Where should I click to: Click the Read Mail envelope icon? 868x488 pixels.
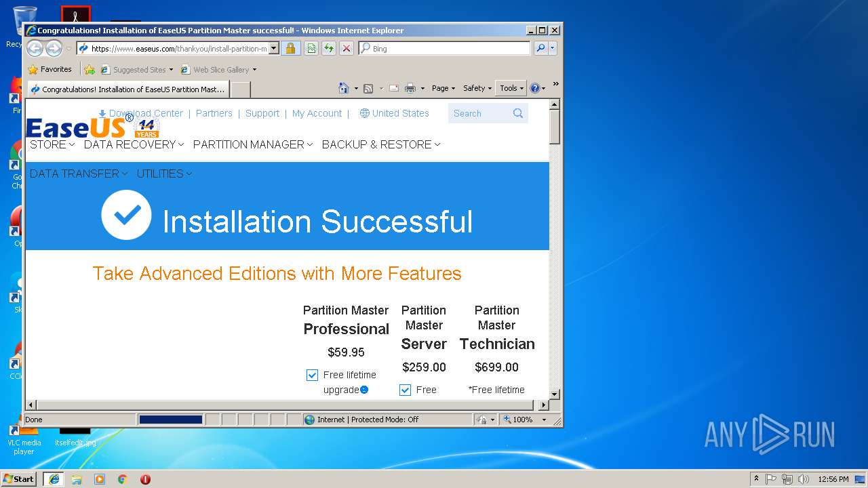394,88
